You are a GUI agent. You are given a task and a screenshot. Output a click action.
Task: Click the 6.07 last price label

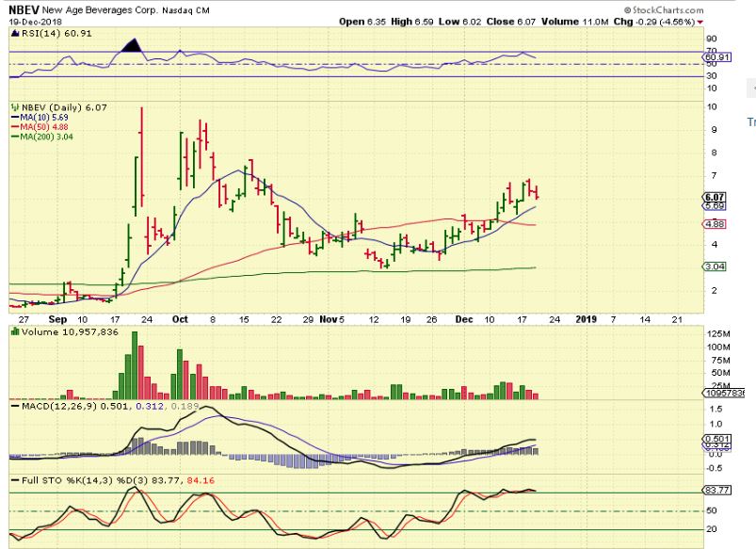712,196
